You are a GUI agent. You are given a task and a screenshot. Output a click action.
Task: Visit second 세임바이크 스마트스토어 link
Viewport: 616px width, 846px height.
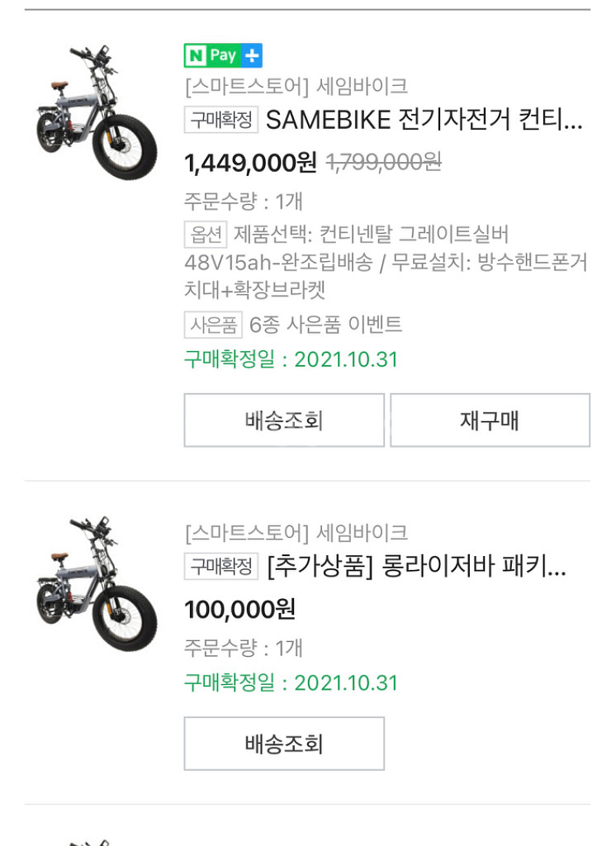(x=296, y=533)
